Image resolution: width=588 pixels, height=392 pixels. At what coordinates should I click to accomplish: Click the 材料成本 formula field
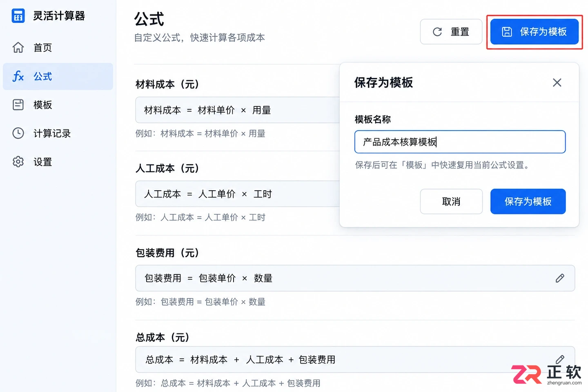point(238,110)
